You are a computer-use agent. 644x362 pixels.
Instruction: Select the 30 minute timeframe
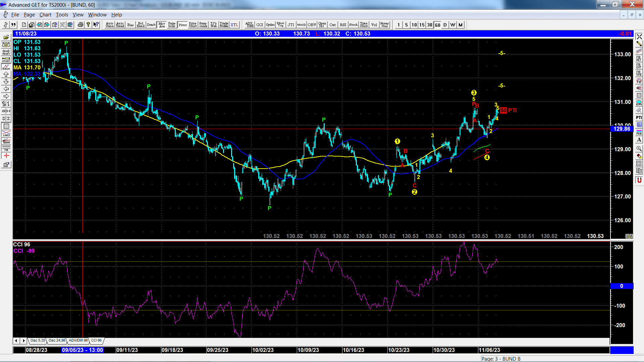click(430, 25)
